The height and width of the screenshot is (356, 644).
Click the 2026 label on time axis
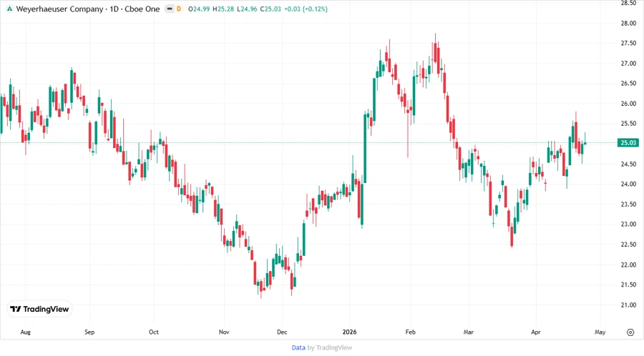[x=349, y=332]
